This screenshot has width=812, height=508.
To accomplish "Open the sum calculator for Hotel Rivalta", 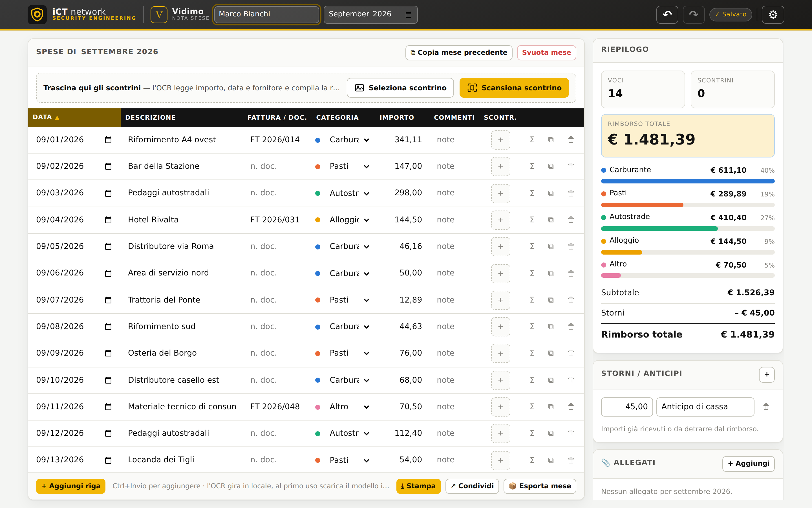I will point(532,220).
